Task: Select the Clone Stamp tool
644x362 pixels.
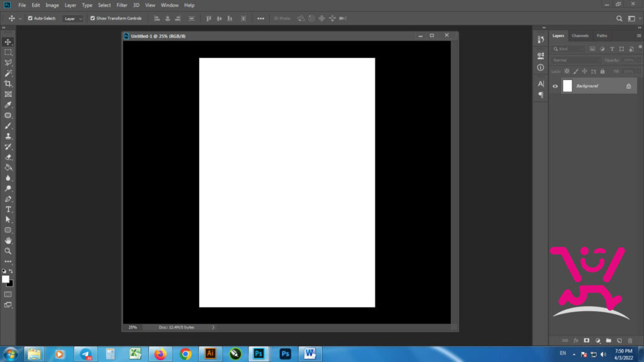Action: point(8,136)
